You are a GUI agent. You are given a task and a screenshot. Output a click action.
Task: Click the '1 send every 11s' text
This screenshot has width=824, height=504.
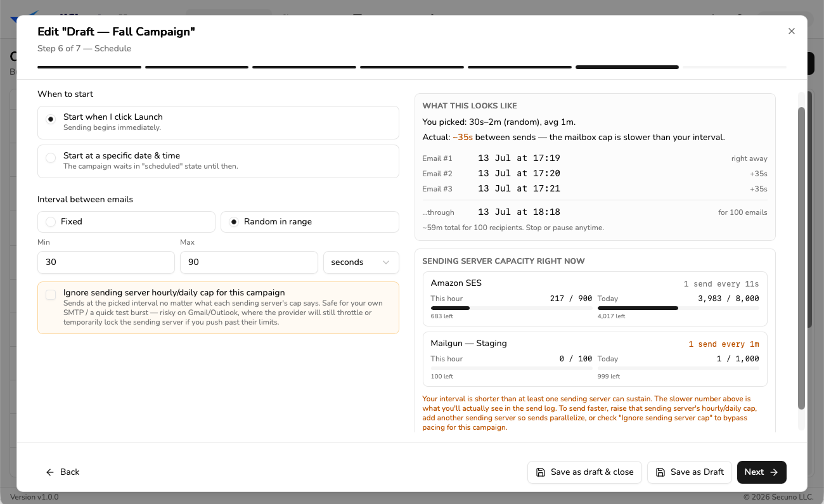(x=721, y=284)
